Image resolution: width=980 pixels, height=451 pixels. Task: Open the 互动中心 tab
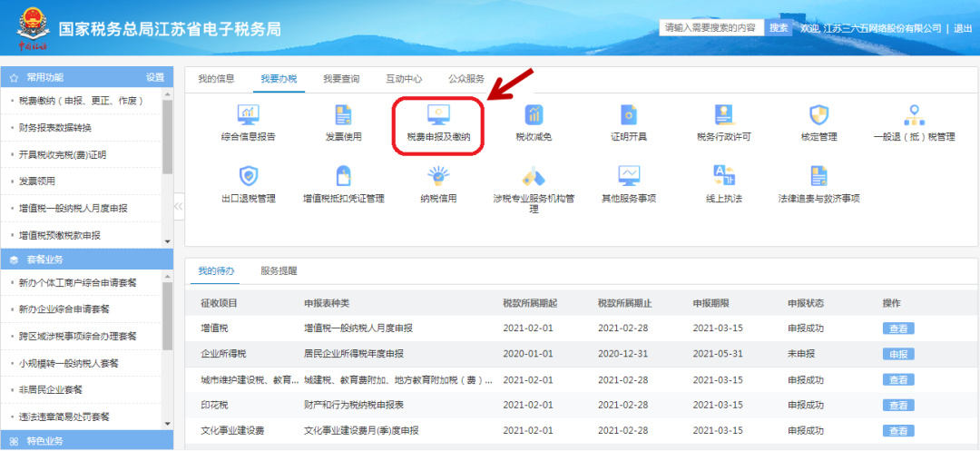pyautogui.click(x=404, y=79)
